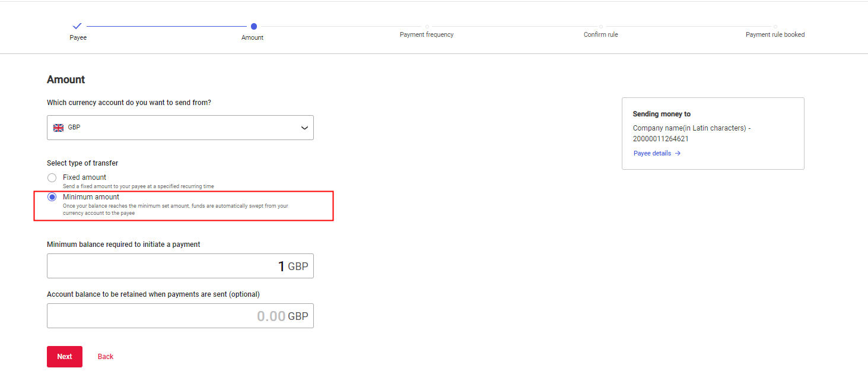Click the Payee step label
868x384 pixels.
pyautogui.click(x=78, y=37)
